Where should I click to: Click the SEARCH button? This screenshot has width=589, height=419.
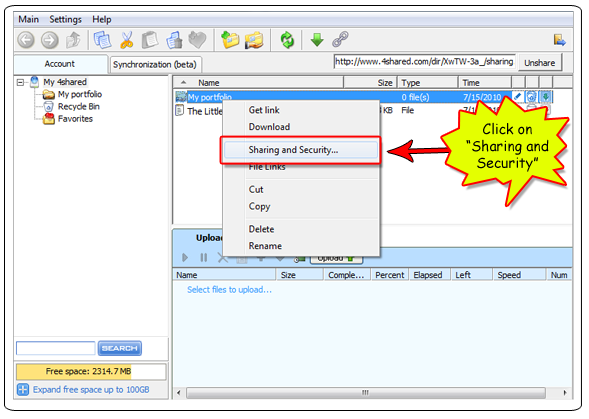click(x=120, y=348)
